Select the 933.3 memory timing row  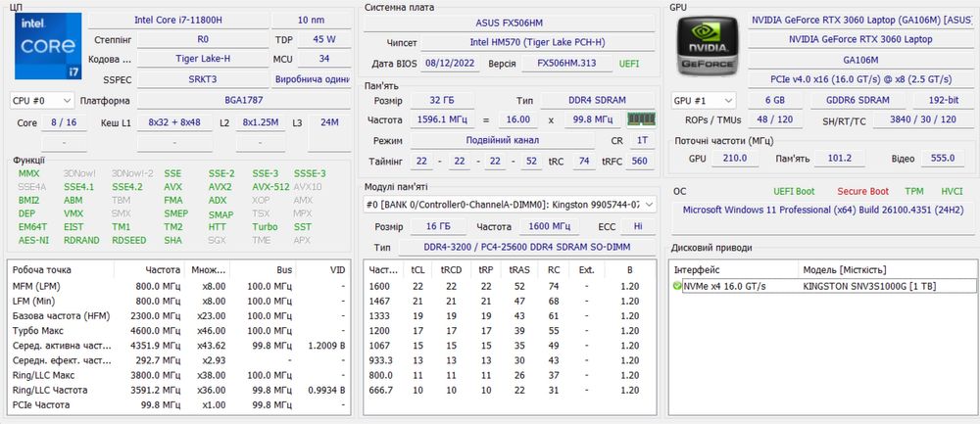tap(510, 360)
